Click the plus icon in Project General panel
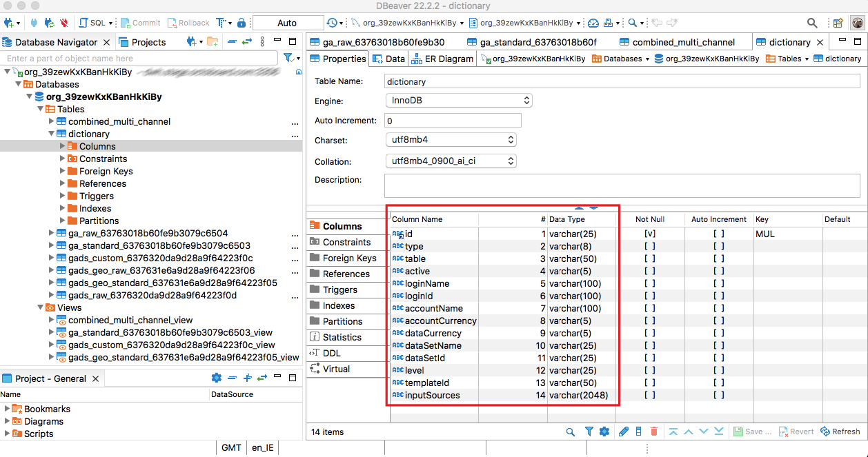 pyautogui.click(x=248, y=378)
